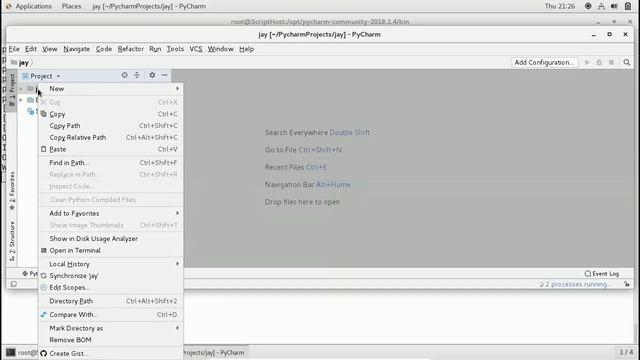Toggle the Project side tab
The width and height of the screenshot is (640, 360).
click(12, 90)
